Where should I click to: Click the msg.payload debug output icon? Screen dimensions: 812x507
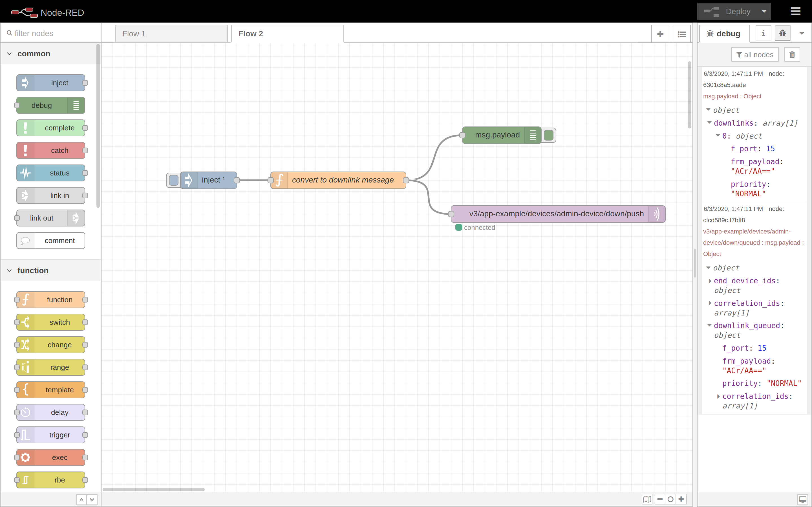(548, 135)
